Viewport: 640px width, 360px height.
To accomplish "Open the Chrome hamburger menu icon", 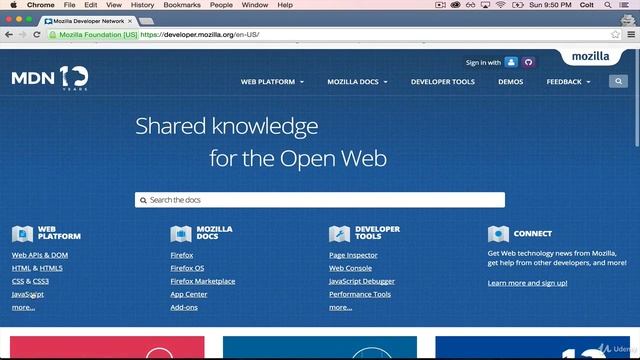I will pos(631,35).
